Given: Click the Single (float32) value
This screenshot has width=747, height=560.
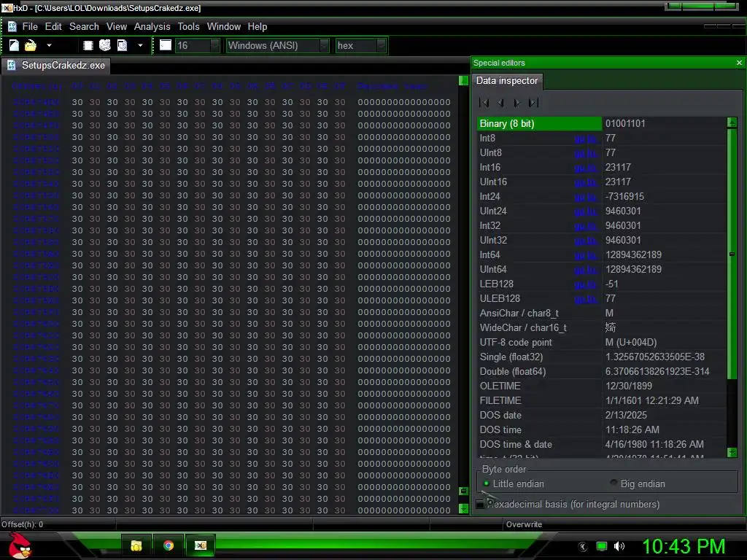Looking at the screenshot, I should click(x=655, y=357).
